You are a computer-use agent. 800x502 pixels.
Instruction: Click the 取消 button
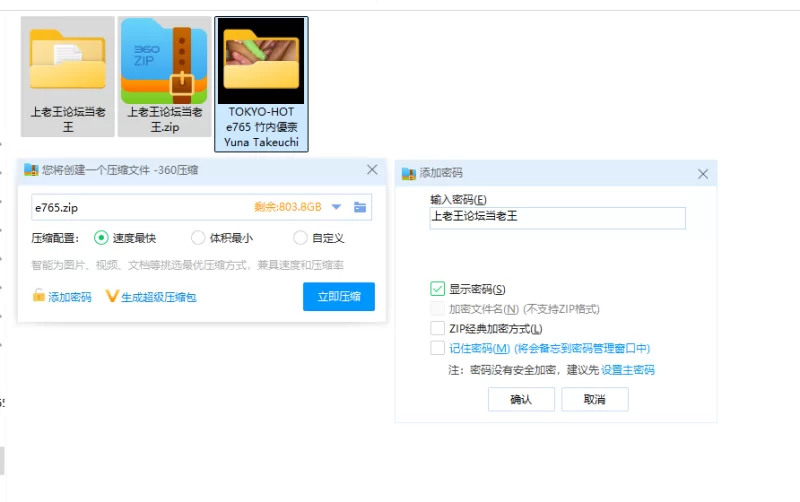point(595,399)
